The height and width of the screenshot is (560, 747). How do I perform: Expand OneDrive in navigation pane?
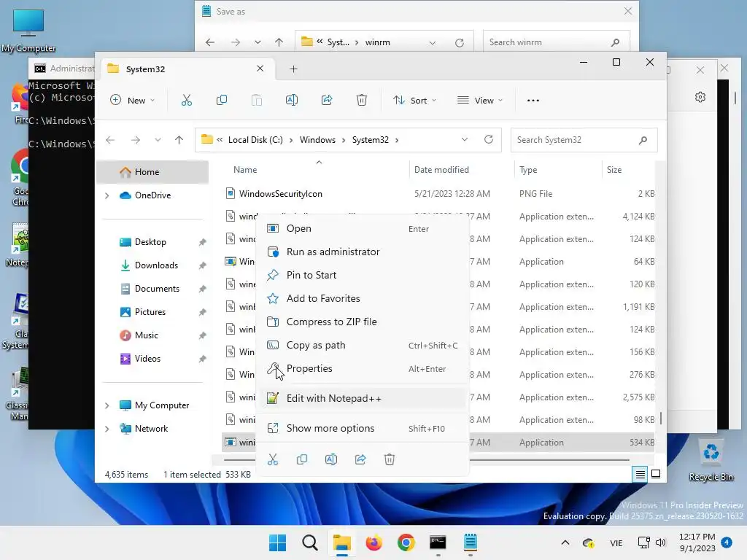click(x=107, y=195)
